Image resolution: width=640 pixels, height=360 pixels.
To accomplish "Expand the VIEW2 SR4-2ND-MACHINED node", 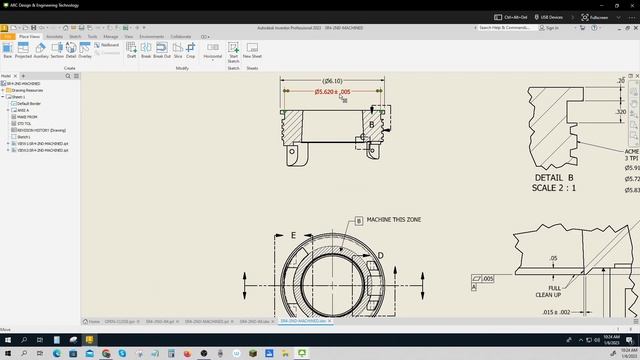I will click(x=8, y=150).
